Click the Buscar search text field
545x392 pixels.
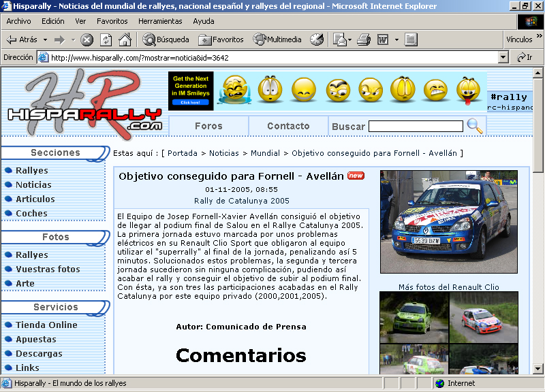click(x=416, y=127)
